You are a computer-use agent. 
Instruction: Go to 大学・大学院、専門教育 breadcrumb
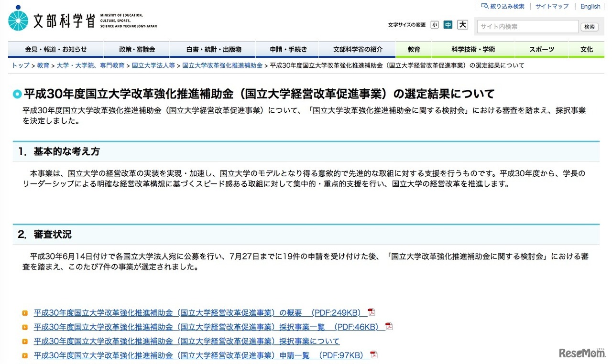(x=90, y=65)
